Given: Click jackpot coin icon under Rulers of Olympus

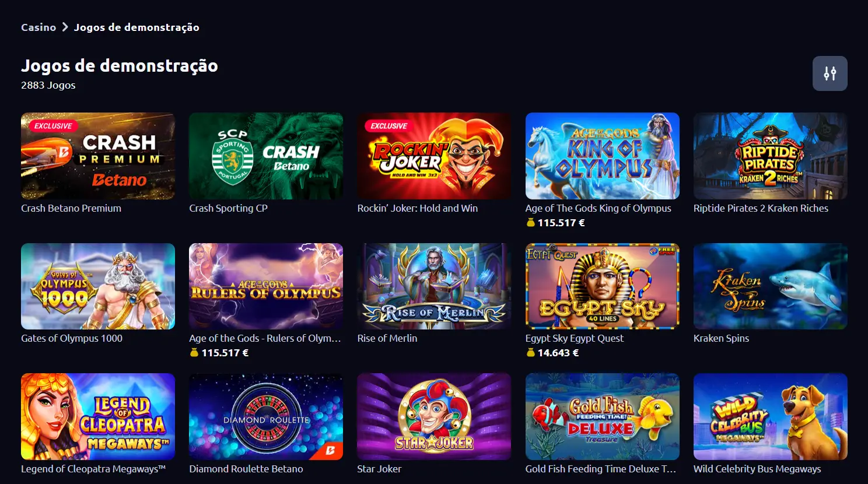Looking at the screenshot, I should click(194, 353).
